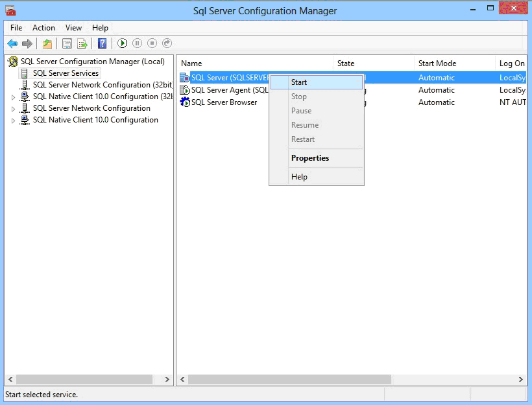Click the Stop Service toolbar icon
Image resolution: width=532 pixels, height=405 pixels.
coord(152,43)
